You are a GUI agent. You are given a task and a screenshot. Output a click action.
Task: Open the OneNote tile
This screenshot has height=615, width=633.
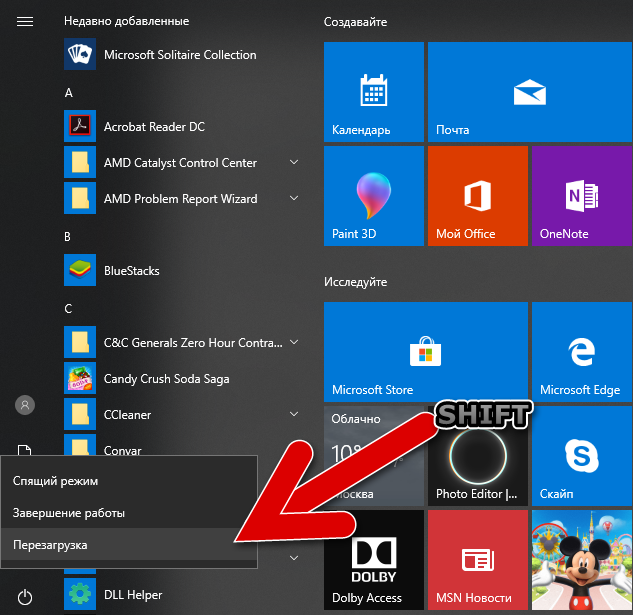[582, 196]
